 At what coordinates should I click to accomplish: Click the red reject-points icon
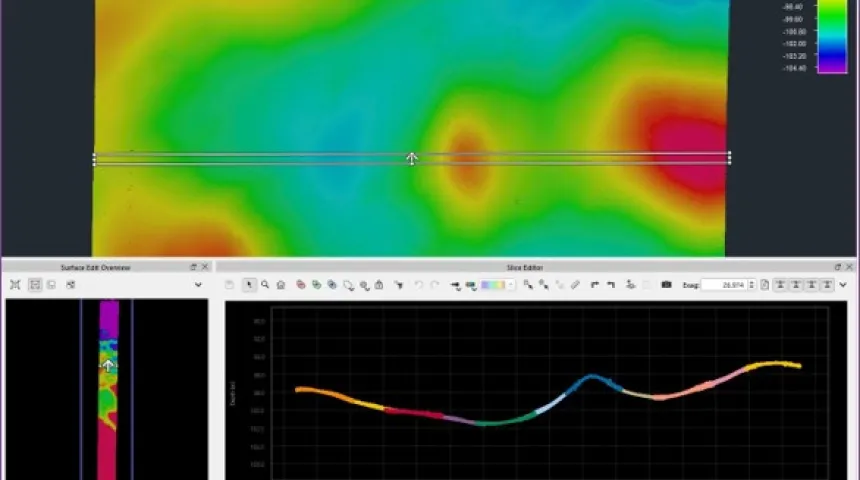301,285
